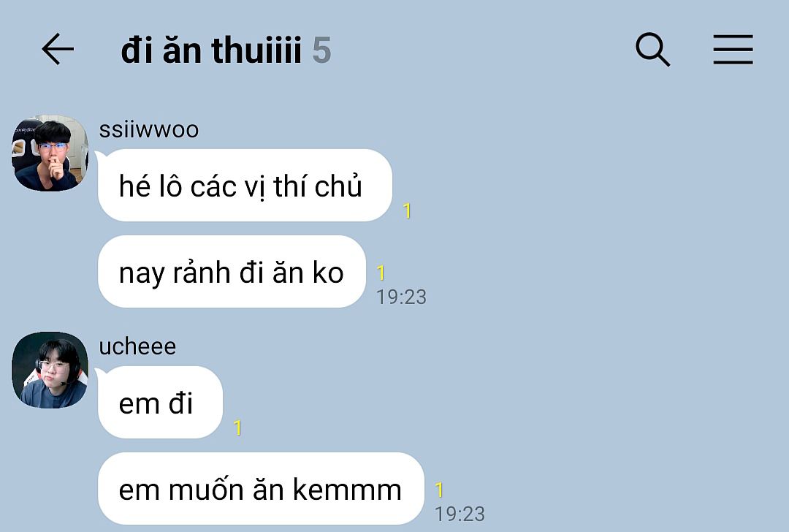Select message hé lô các vị thí chủ

[x=245, y=185]
